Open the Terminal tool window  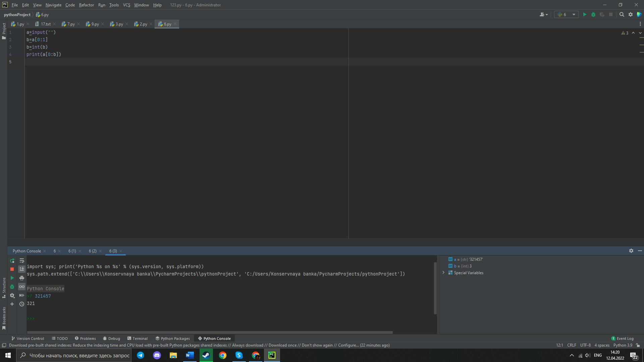coord(138,338)
